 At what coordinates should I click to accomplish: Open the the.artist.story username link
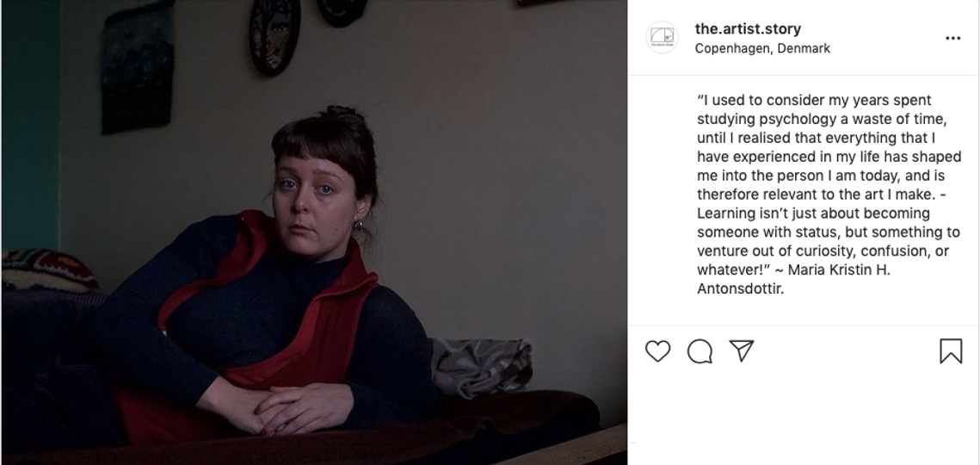pyautogui.click(x=748, y=28)
